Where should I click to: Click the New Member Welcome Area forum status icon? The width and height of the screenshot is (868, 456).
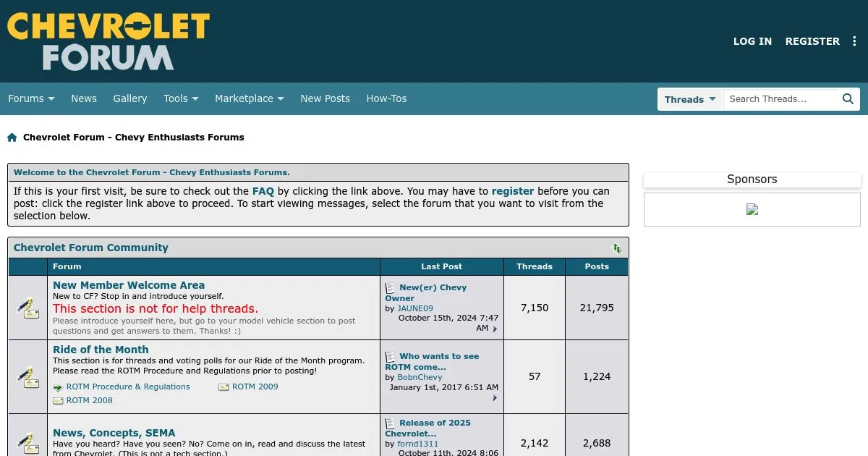(28, 308)
